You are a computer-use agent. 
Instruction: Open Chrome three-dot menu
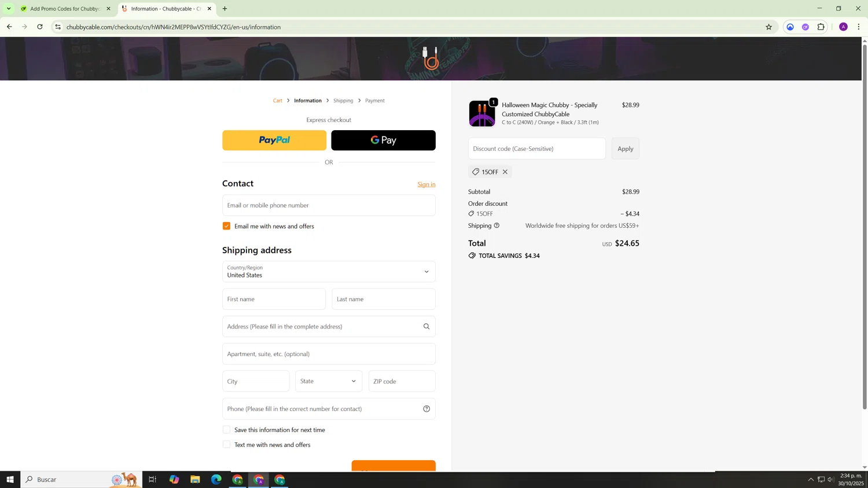[x=859, y=27]
